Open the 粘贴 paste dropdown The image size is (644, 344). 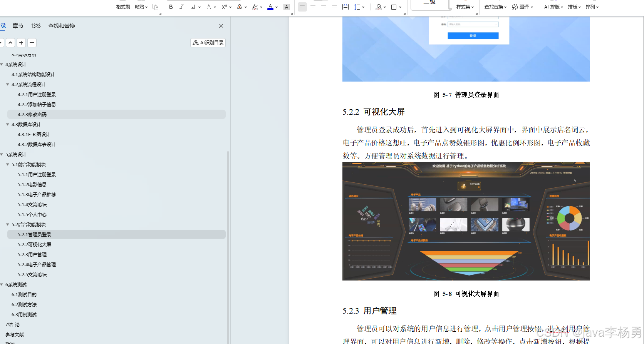coord(141,7)
